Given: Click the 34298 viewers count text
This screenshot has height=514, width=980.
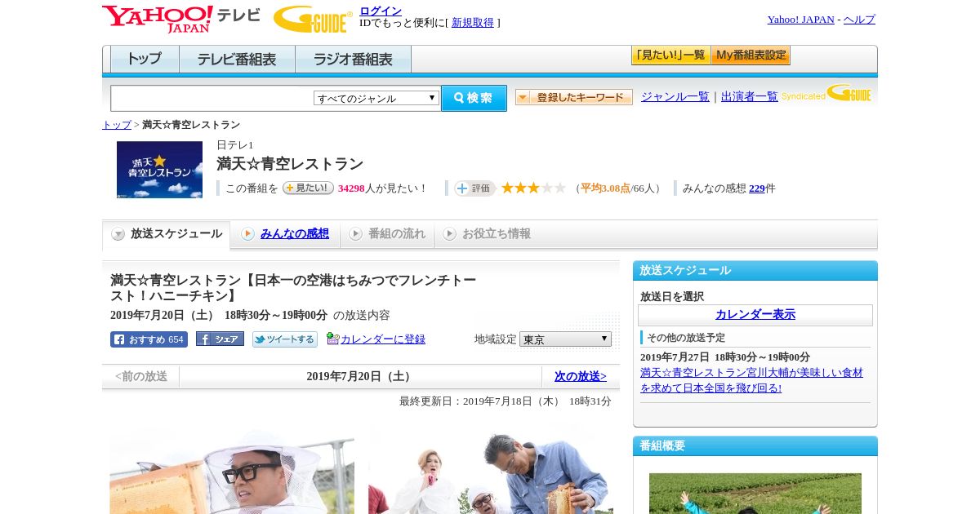Looking at the screenshot, I should pyautogui.click(x=351, y=188).
